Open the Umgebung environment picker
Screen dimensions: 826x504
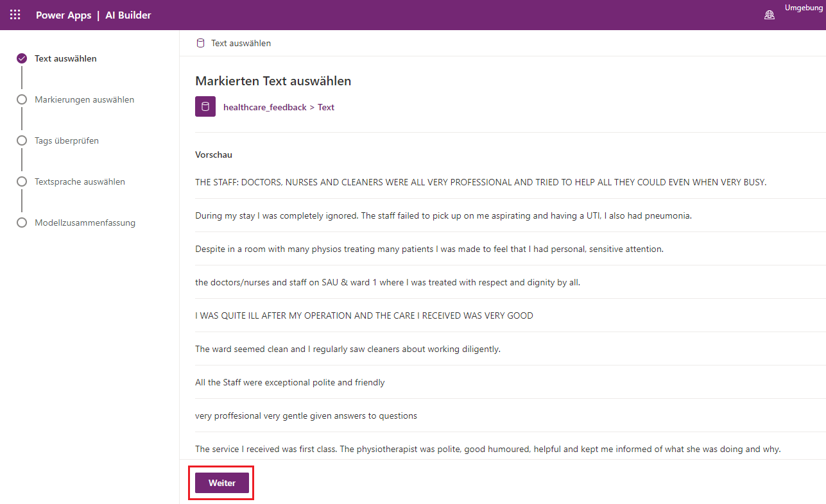click(805, 8)
